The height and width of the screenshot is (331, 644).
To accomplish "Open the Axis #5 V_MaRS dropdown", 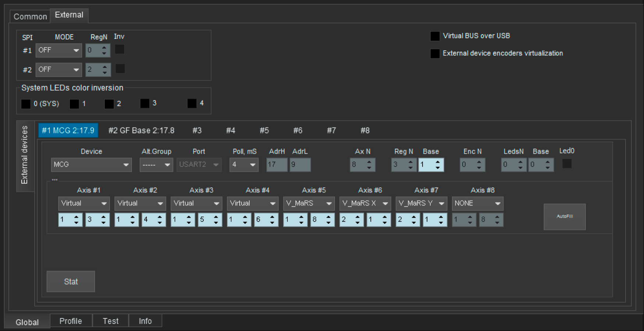I will coord(309,203).
